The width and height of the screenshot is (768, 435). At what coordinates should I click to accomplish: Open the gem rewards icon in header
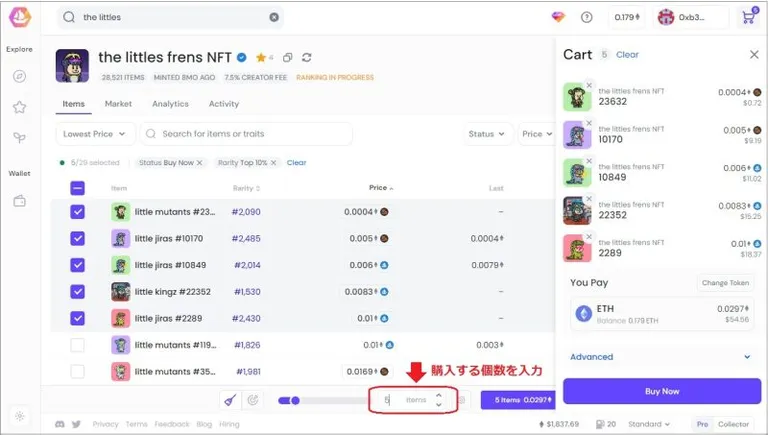(558, 17)
